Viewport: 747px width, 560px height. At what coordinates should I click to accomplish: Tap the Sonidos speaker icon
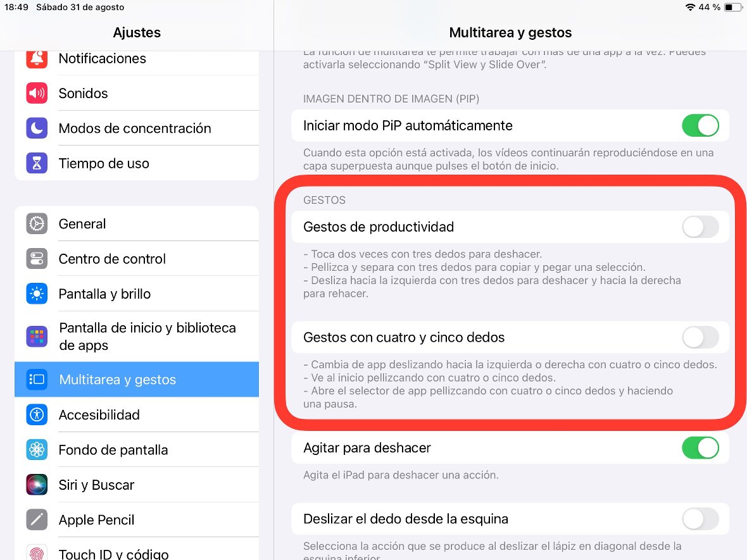pyautogui.click(x=37, y=93)
